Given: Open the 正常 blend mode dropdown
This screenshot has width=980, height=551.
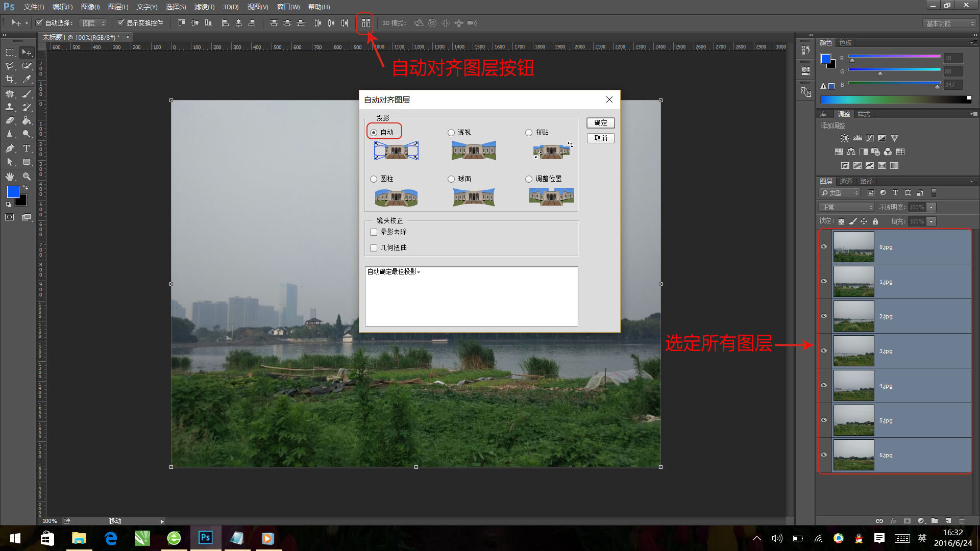Looking at the screenshot, I should pos(847,207).
